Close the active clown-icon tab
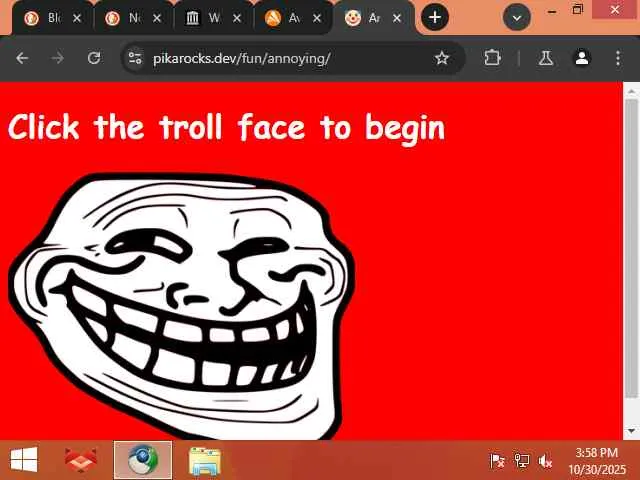 point(397,18)
